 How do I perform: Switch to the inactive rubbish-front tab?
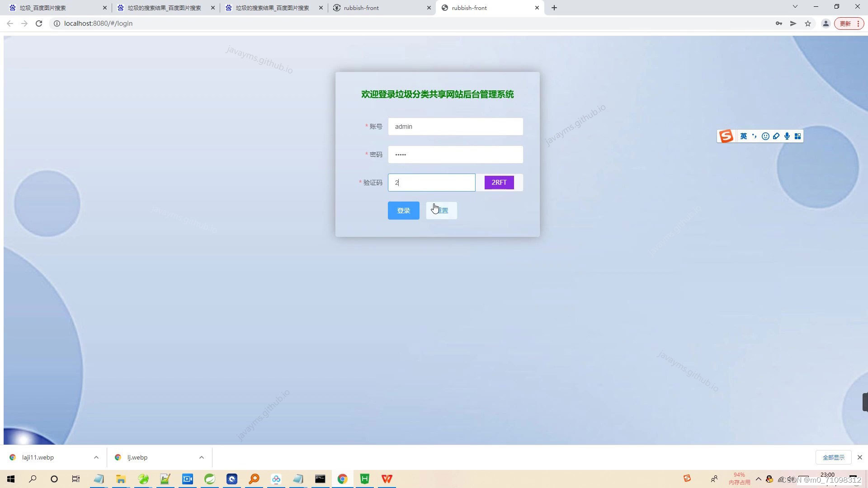coord(380,8)
